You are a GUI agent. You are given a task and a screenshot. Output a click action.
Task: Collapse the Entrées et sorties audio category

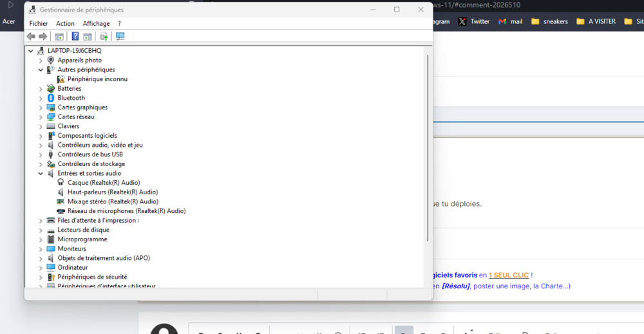pyautogui.click(x=41, y=174)
